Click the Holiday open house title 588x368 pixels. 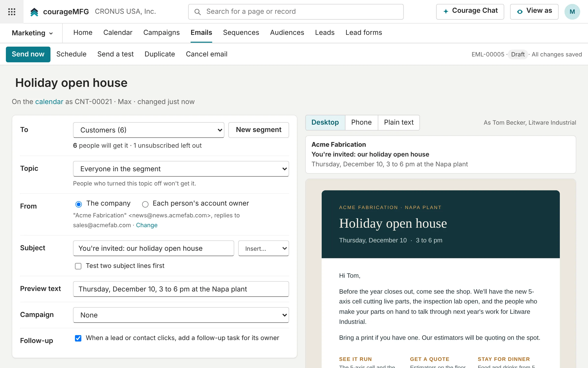(71, 83)
